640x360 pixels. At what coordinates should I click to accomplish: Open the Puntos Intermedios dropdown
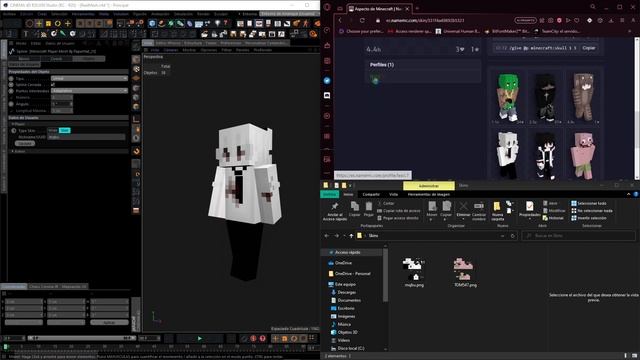(89, 91)
